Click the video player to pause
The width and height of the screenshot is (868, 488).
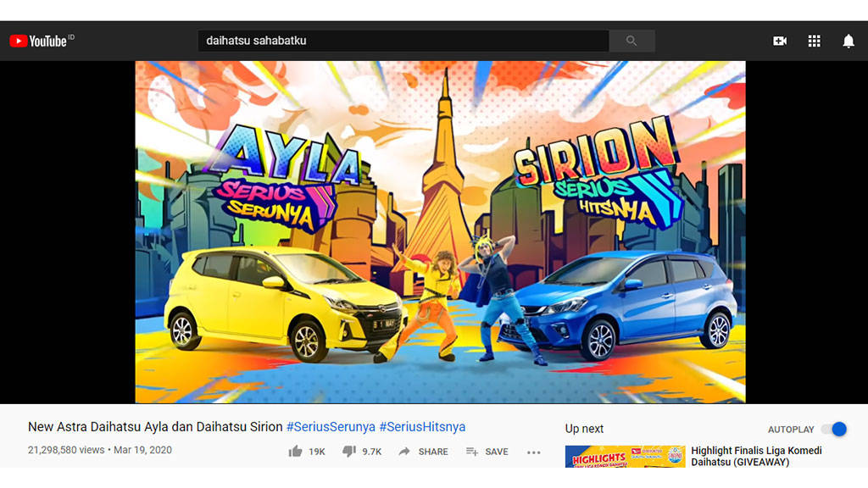click(x=440, y=232)
